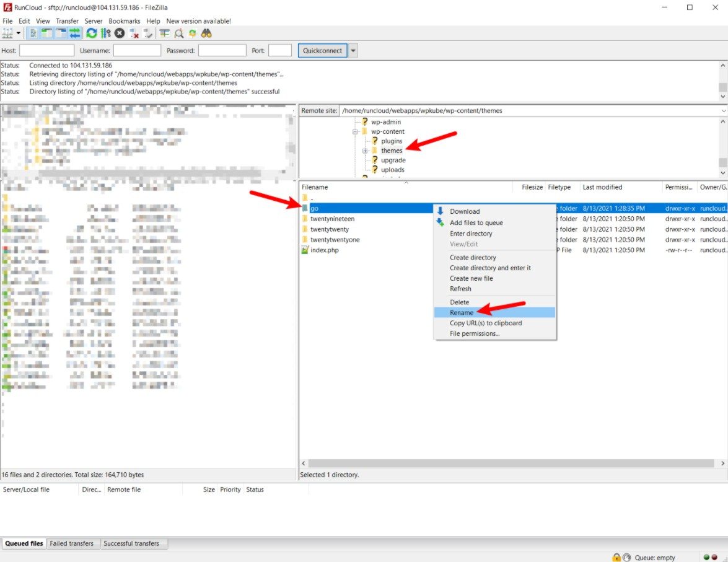Choose Create directory from context menu
Image resolution: width=728 pixels, height=562 pixels.
tap(494, 257)
